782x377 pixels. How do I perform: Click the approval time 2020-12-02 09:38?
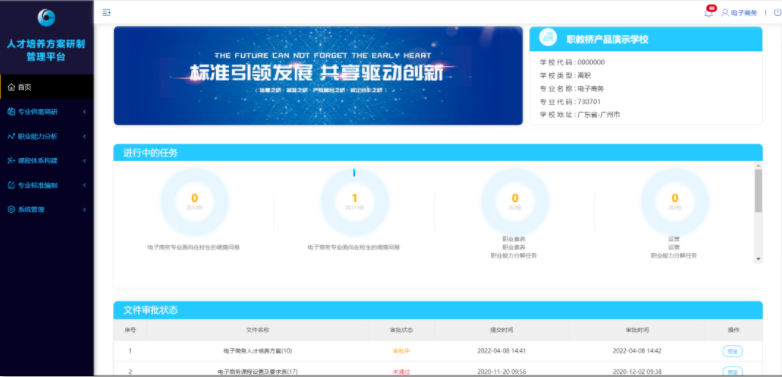pos(637,372)
